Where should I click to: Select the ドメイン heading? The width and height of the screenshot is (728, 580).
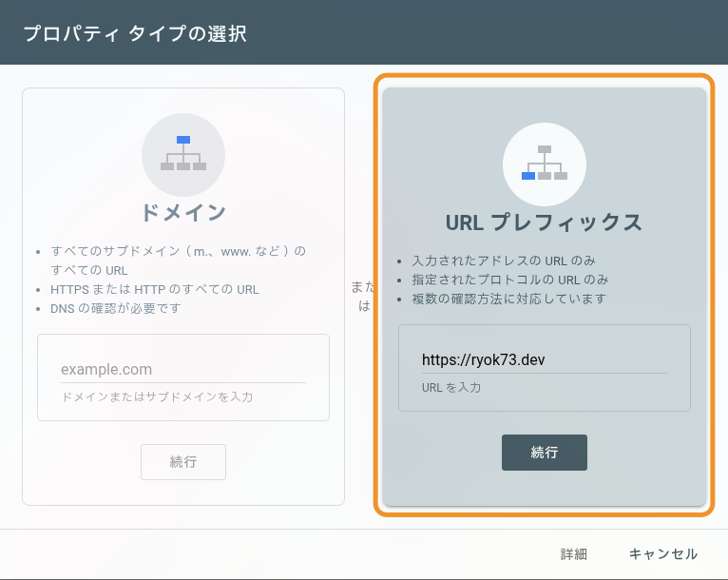[x=183, y=213]
